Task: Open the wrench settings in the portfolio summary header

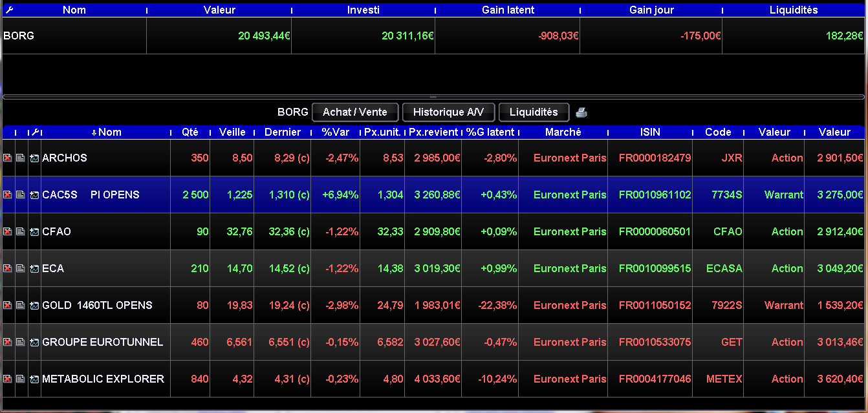Action: (9, 10)
